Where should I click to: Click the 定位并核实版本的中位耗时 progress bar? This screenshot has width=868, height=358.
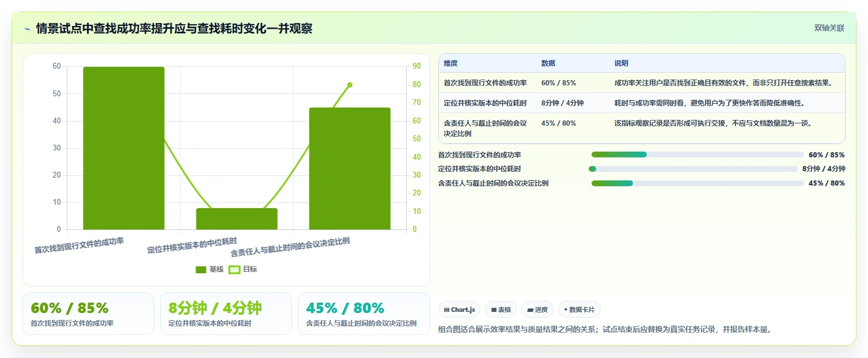tap(692, 169)
